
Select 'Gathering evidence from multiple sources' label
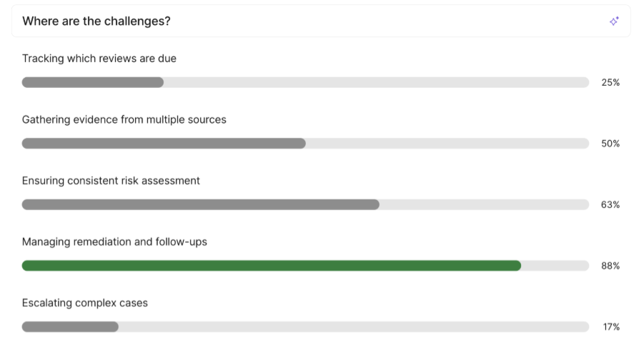point(124,119)
